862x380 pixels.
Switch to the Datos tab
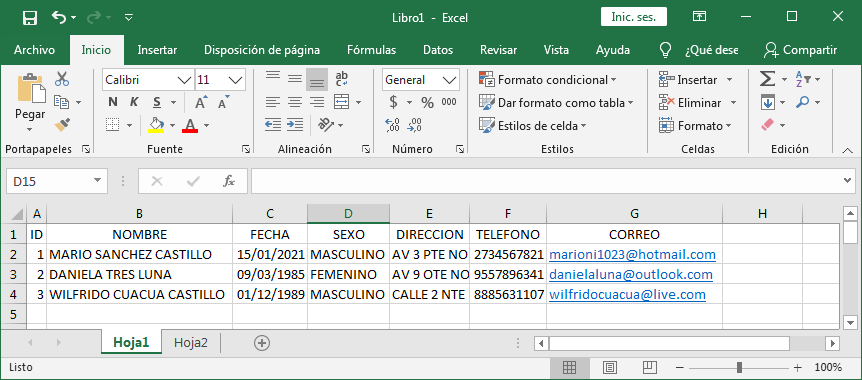[x=438, y=50]
